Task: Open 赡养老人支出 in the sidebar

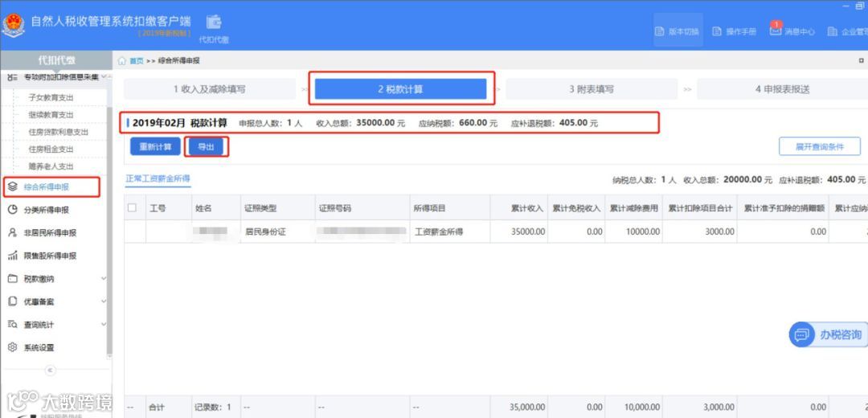Action: pos(51,166)
